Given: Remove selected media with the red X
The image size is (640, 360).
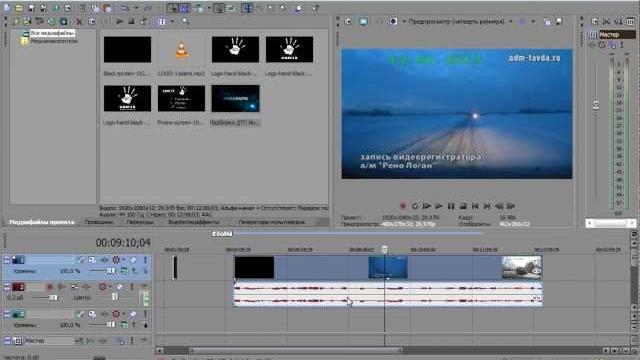Looking at the screenshot, I should click(79, 21).
